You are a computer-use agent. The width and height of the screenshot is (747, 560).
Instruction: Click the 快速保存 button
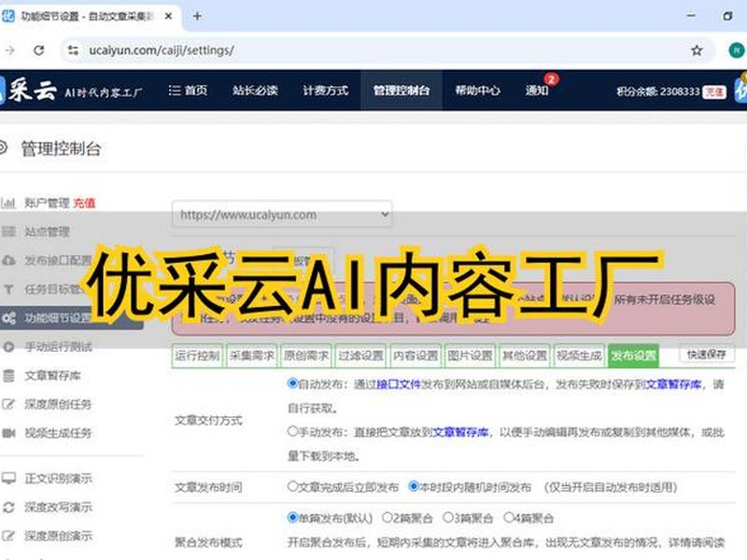pyautogui.click(x=707, y=355)
